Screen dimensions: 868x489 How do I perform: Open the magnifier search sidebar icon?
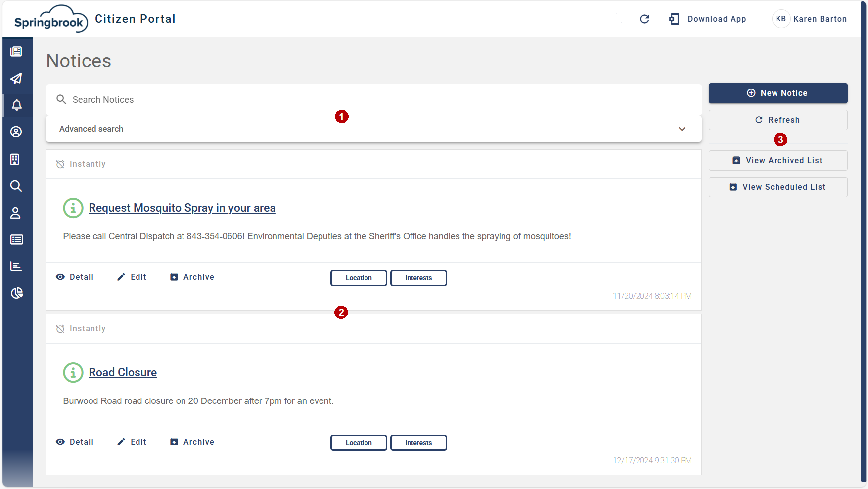(16, 186)
